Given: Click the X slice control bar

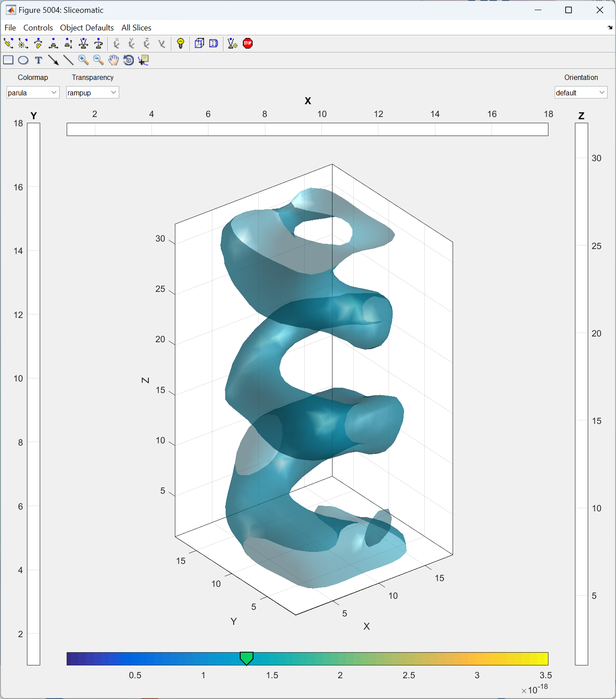Looking at the screenshot, I should pos(307,129).
